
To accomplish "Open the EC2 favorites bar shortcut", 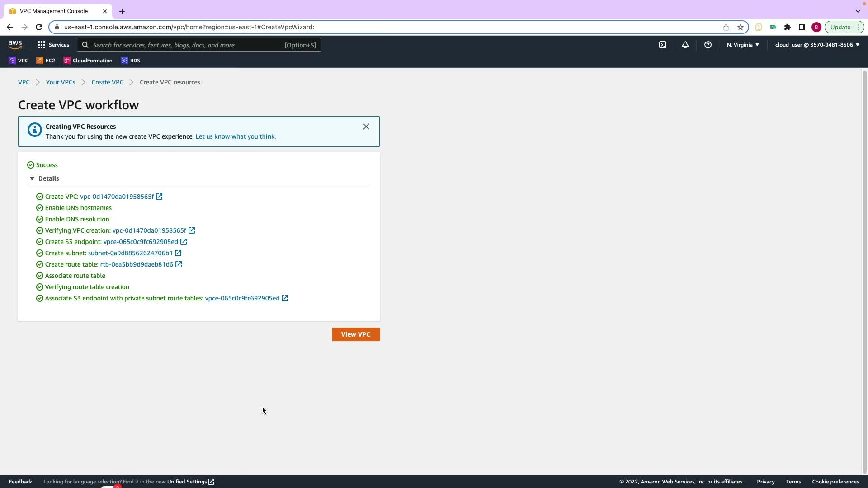I will [46, 61].
